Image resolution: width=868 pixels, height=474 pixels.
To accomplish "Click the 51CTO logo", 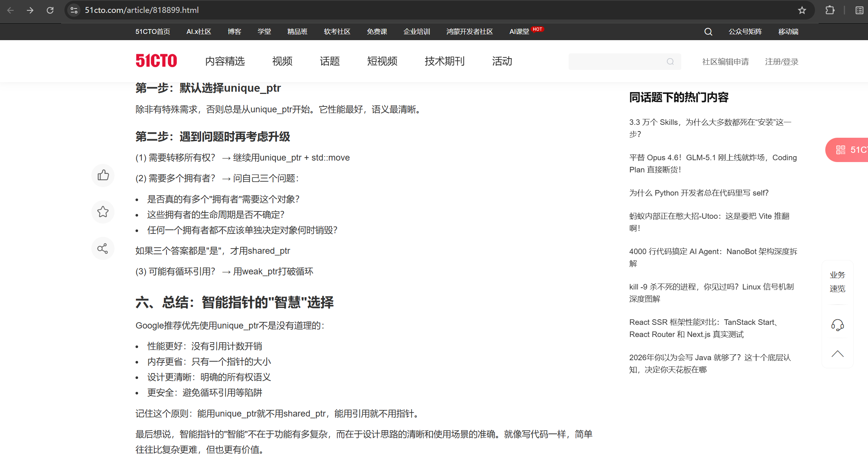I will 156,61.
